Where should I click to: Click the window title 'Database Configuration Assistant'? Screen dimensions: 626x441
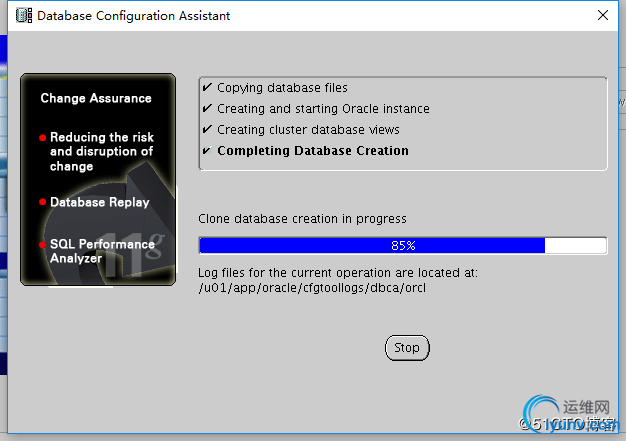click(133, 16)
